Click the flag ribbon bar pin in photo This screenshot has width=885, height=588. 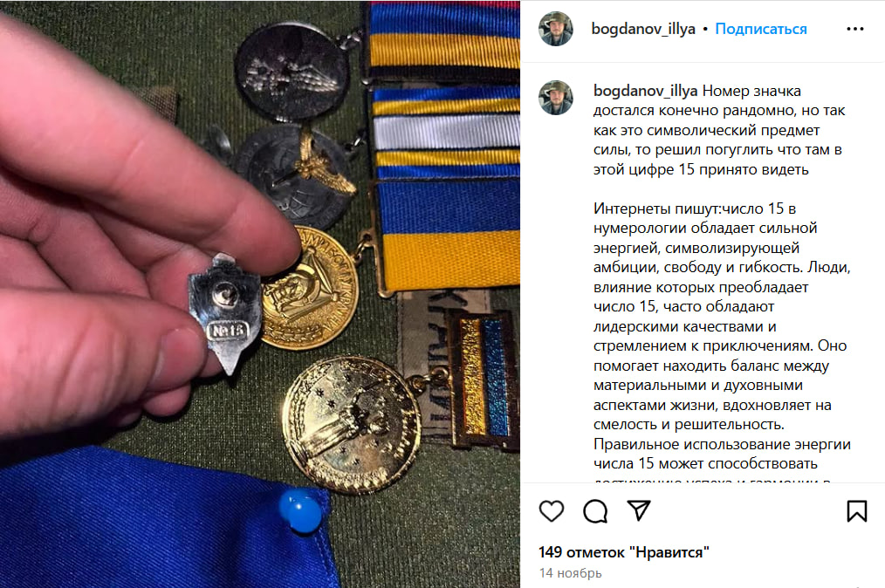pyautogui.click(x=485, y=379)
